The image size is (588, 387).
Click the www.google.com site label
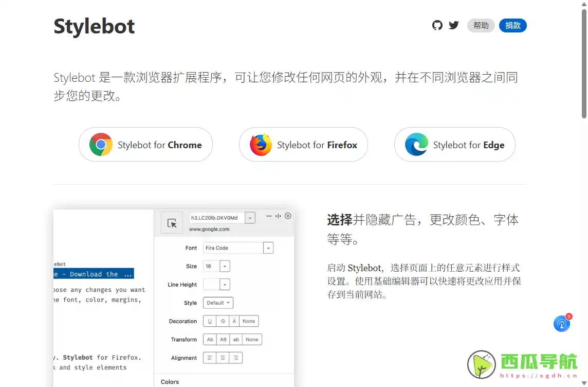[x=209, y=229]
